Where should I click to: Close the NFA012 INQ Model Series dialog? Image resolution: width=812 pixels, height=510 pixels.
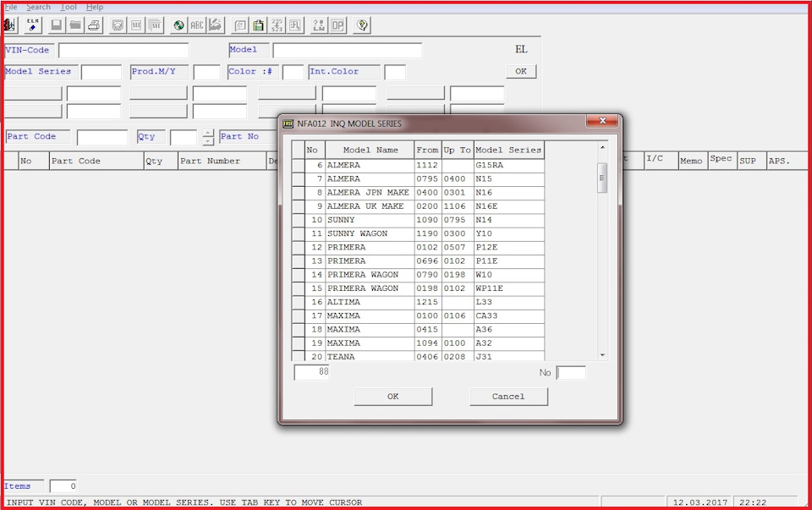click(x=601, y=121)
